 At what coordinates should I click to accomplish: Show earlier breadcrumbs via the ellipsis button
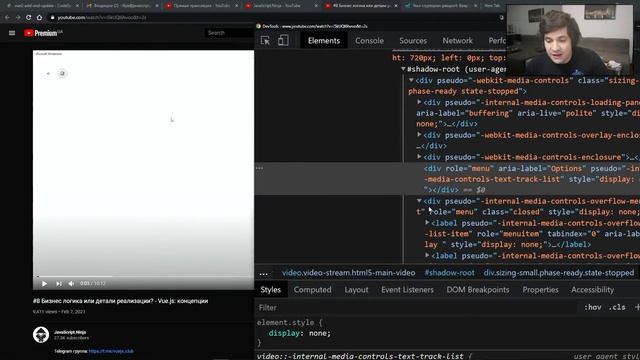(x=264, y=273)
